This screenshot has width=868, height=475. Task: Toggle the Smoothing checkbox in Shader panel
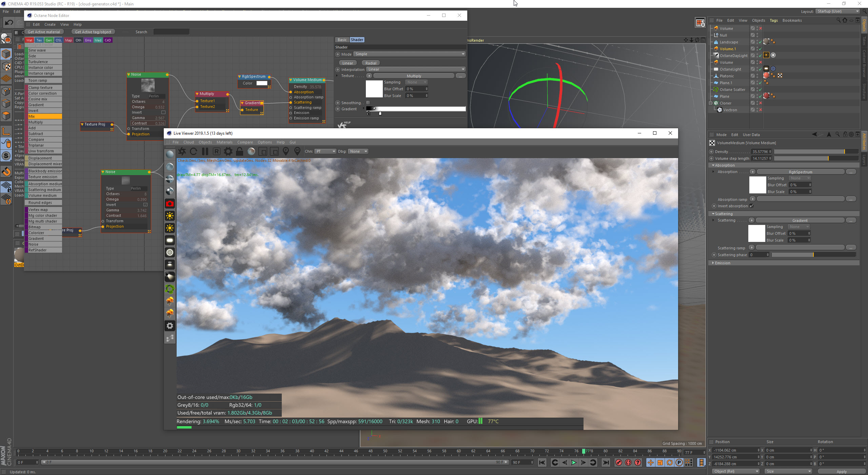[x=368, y=103]
